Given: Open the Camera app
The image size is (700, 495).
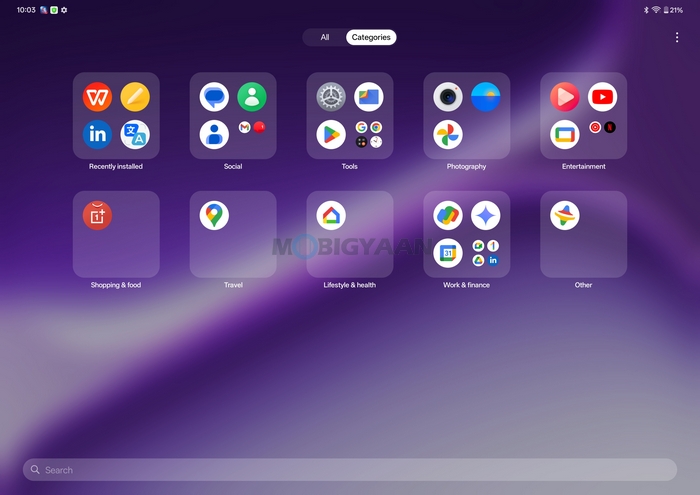Looking at the screenshot, I should (448, 97).
